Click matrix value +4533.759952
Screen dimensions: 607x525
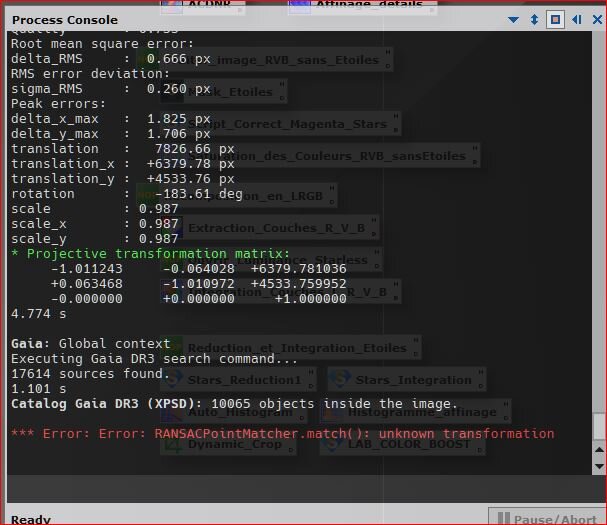tap(298, 284)
